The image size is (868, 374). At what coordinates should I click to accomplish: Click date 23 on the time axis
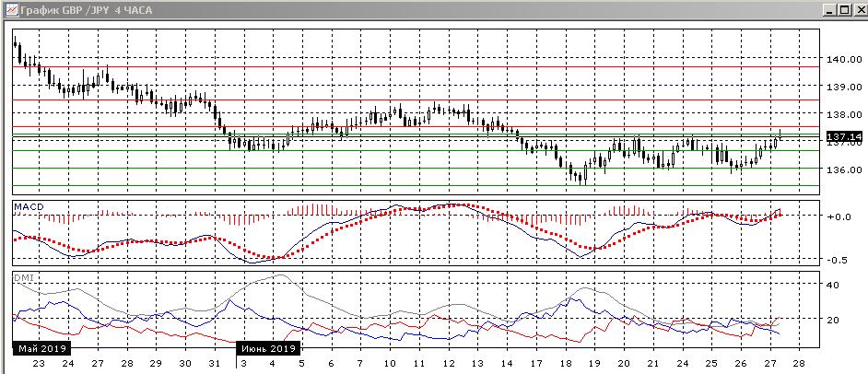coord(39,364)
